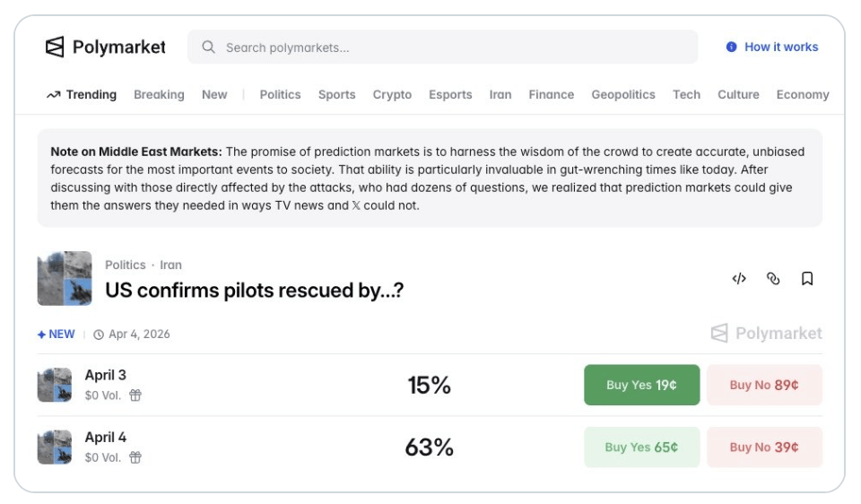Click the gift icon under April 4
Screen dimensions: 861x504
click(x=135, y=457)
